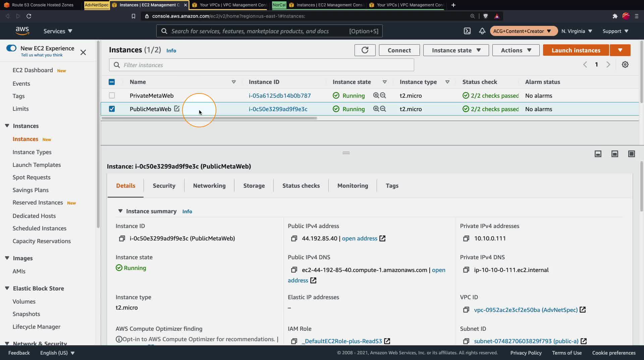644x360 pixels.
Task: Collapse the Instances sidebar section
Action: (7, 126)
